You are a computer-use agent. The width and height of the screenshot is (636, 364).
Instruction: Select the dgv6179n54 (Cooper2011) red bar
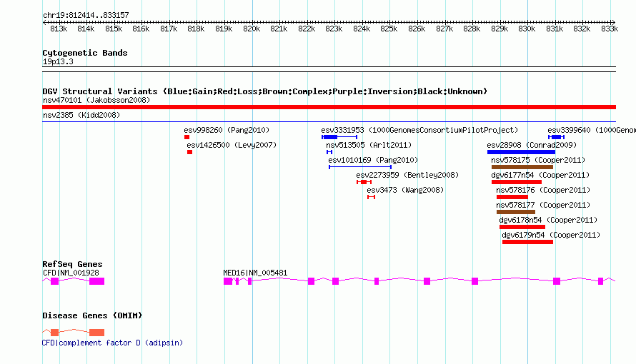point(527,242)
